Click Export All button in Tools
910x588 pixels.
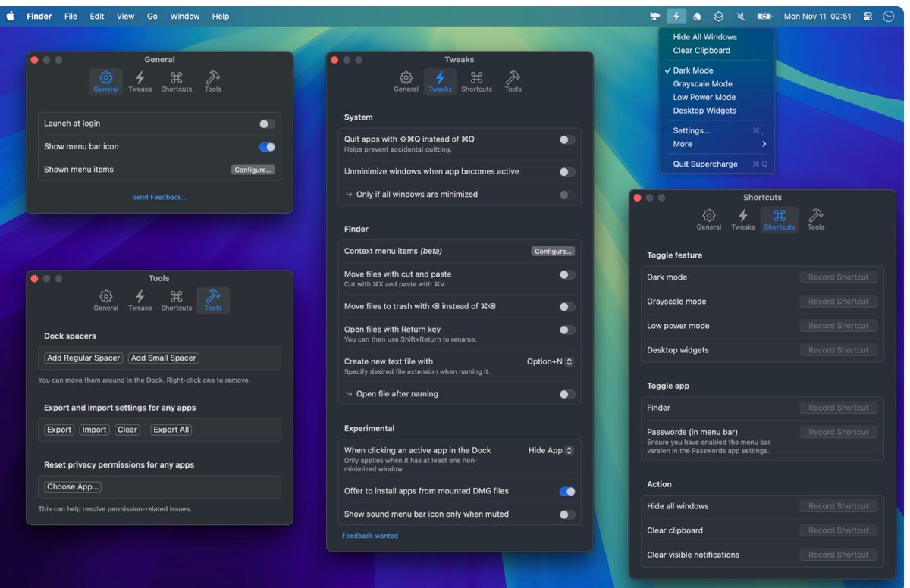click(171, 430)
